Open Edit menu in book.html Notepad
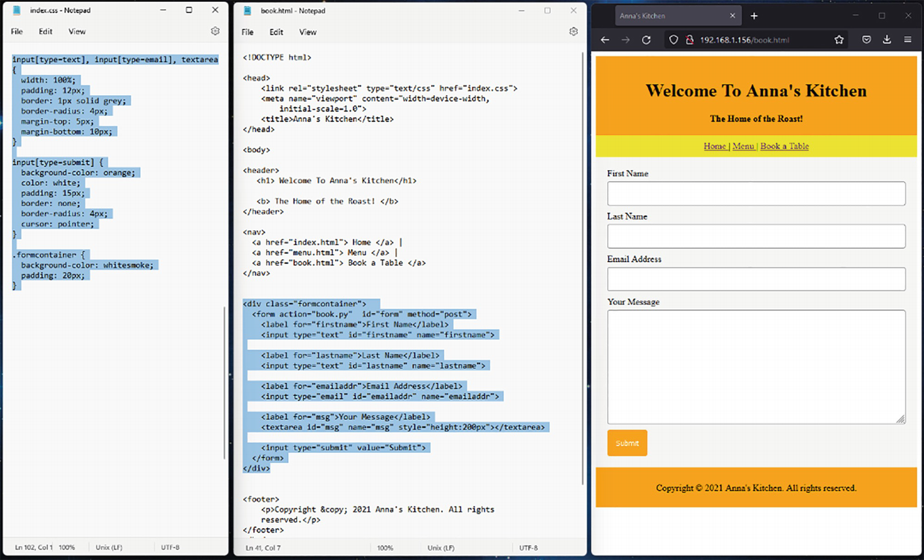The image size is (924, 560). (276, 32)
